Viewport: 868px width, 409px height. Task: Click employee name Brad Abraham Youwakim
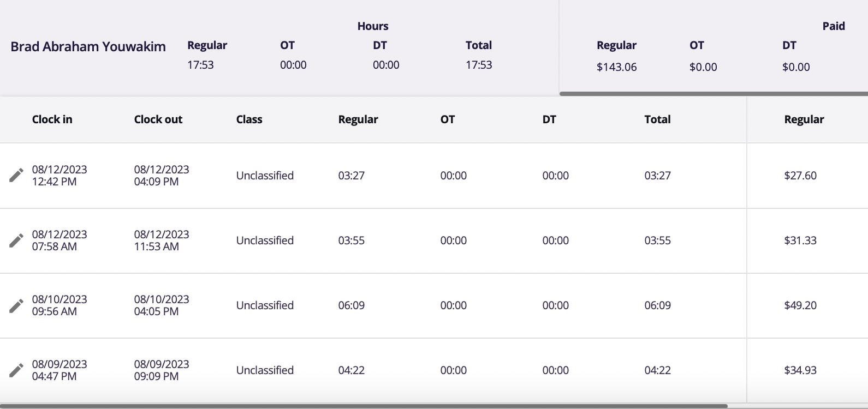[88, 47]
